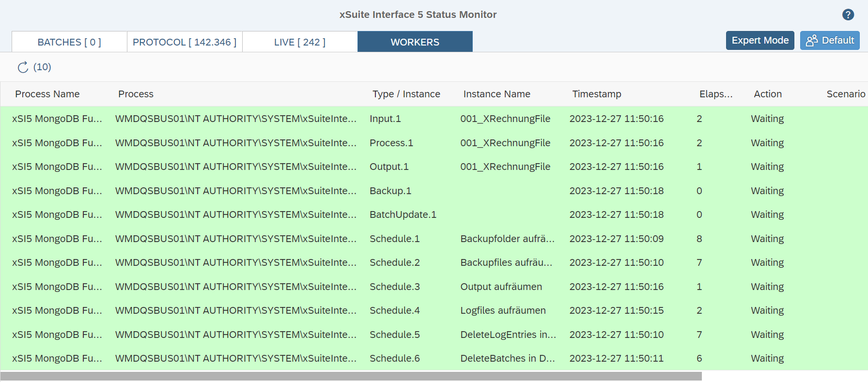
Task: Click timestamp 2023-12-27 11:50:15
Action: [x=617, y=310]
